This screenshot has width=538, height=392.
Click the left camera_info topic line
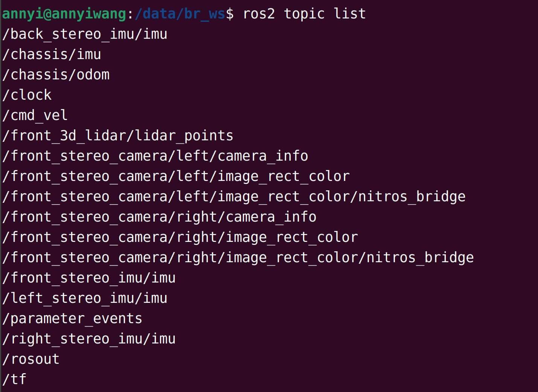tap(155, 156)
